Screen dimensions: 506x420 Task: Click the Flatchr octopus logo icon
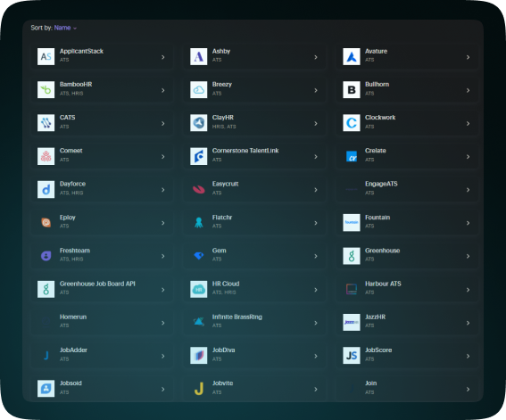point(198,222)
